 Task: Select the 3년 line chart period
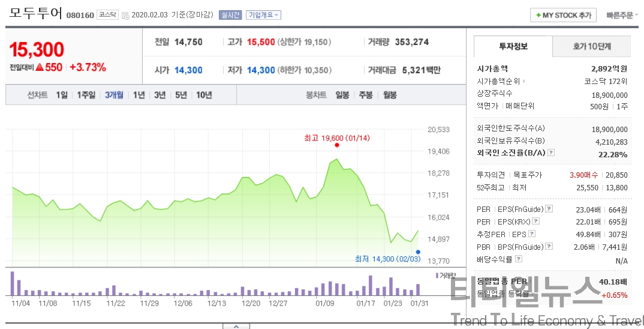tap(160, 95)
